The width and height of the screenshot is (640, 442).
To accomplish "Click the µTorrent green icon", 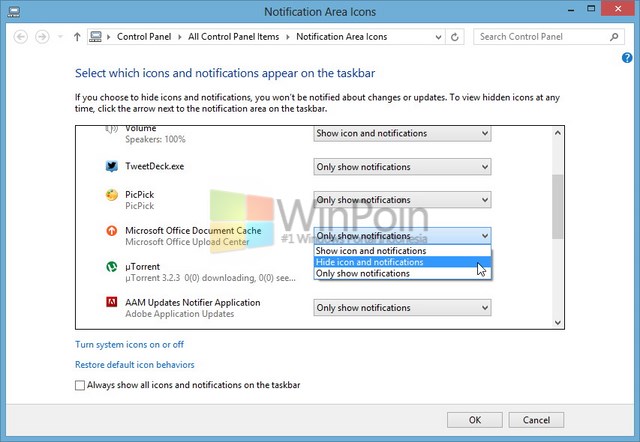I will pos(111,267).
